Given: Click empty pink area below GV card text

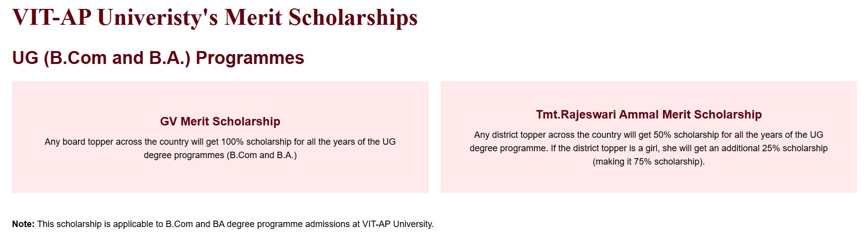Looking at the screenshot, I should (220, 177).
